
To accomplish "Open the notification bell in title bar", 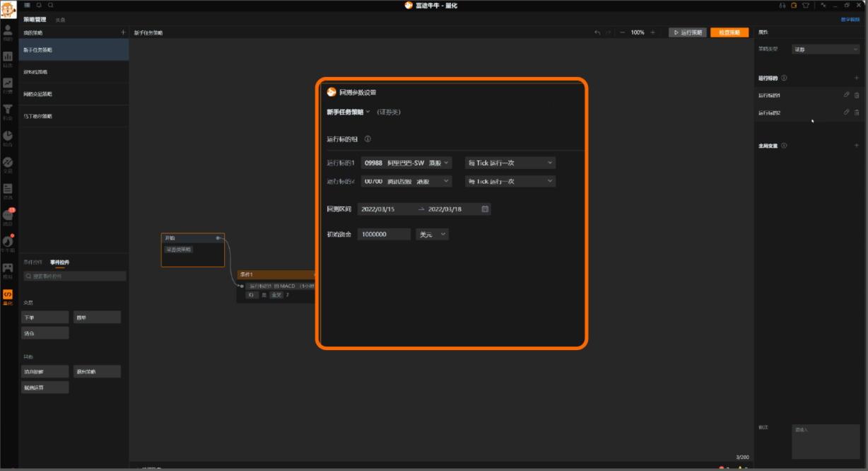I will pos(39,5).
